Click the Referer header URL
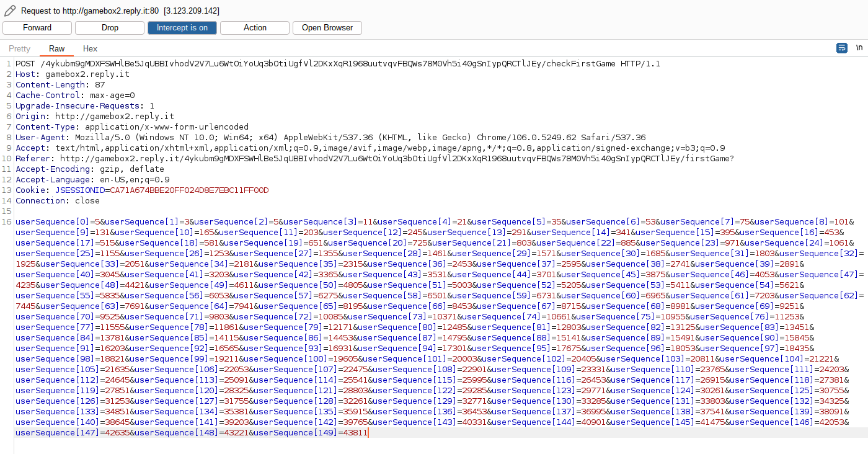This screenshot has height=454, width=868. tap(397, 159)
